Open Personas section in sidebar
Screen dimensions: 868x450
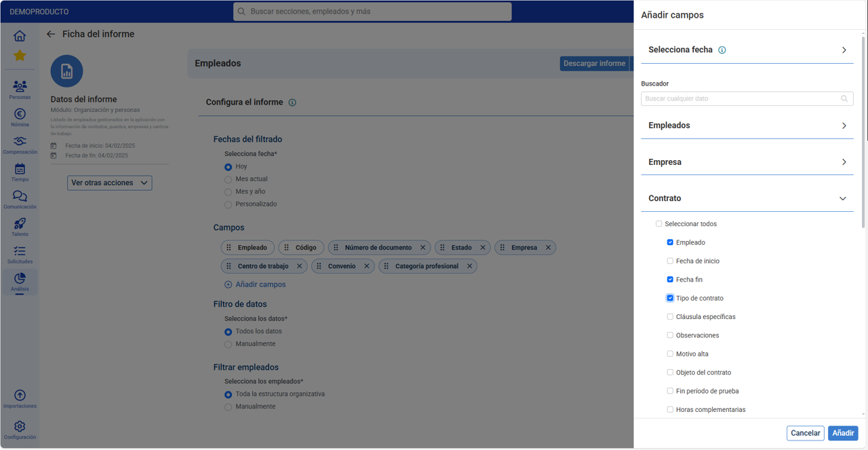point(20,90)
